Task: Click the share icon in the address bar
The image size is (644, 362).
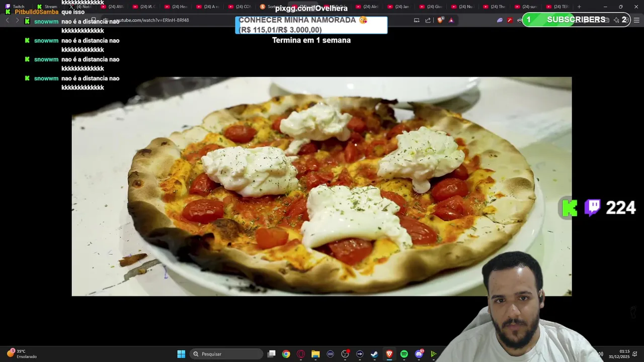Action: (428, 20)
